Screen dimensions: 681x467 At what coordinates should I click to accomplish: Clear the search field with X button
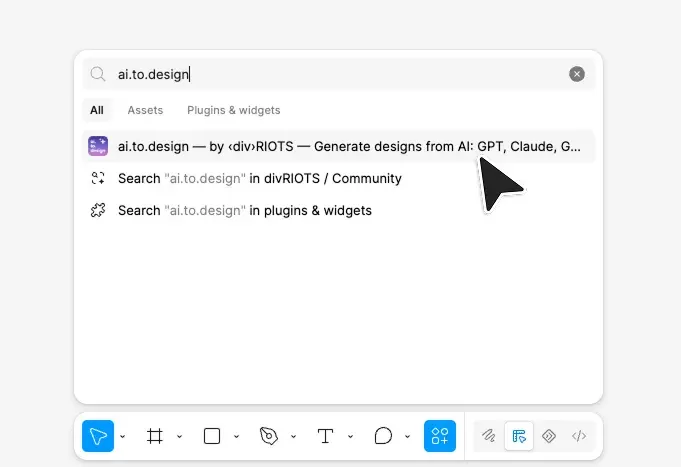tap(577, 74)
